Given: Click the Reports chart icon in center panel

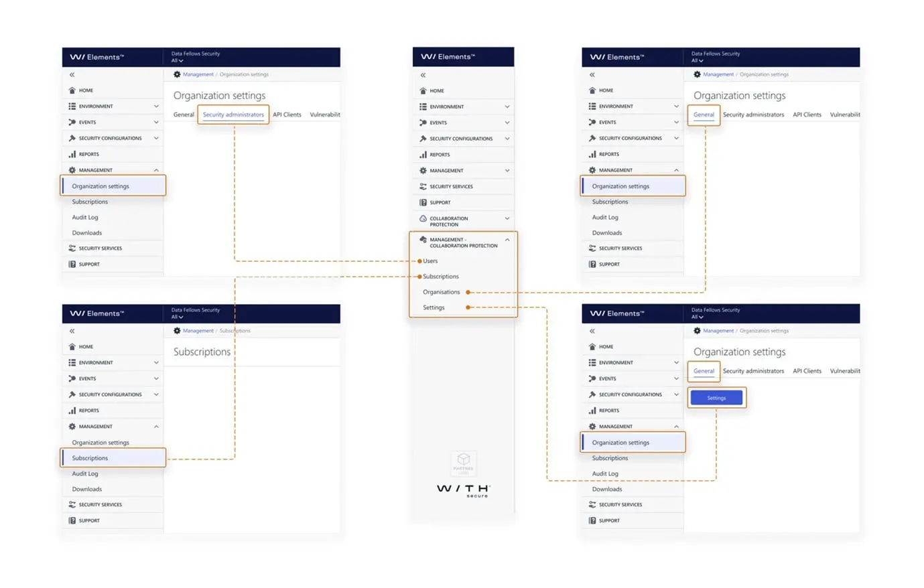Looking at the screenshot, I should coord(423,155).
